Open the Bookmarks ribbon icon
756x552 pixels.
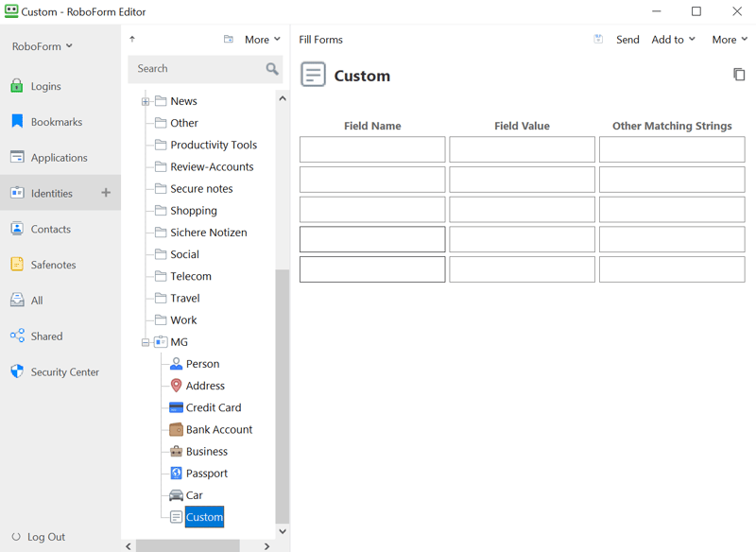tap(17, 122)
